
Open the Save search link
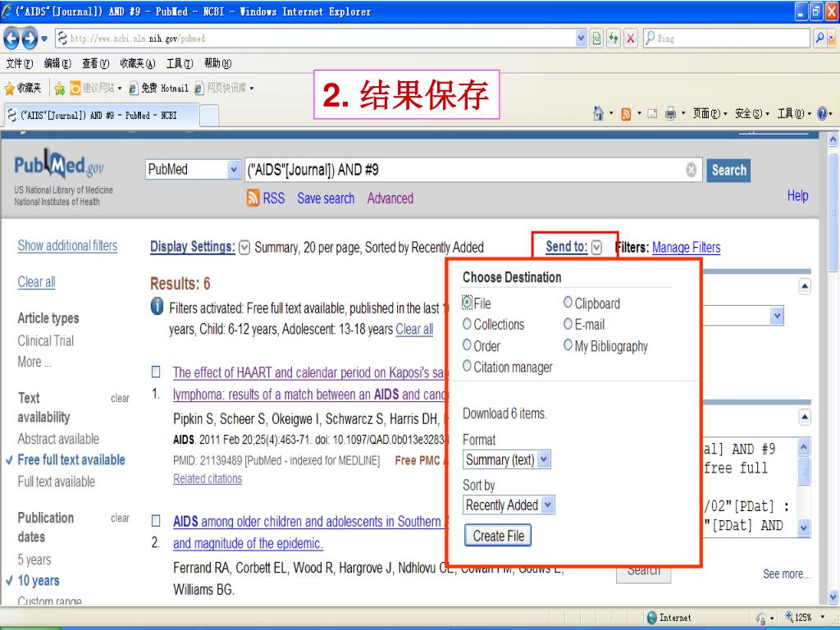pyautogui.click(x=326, y=199)
